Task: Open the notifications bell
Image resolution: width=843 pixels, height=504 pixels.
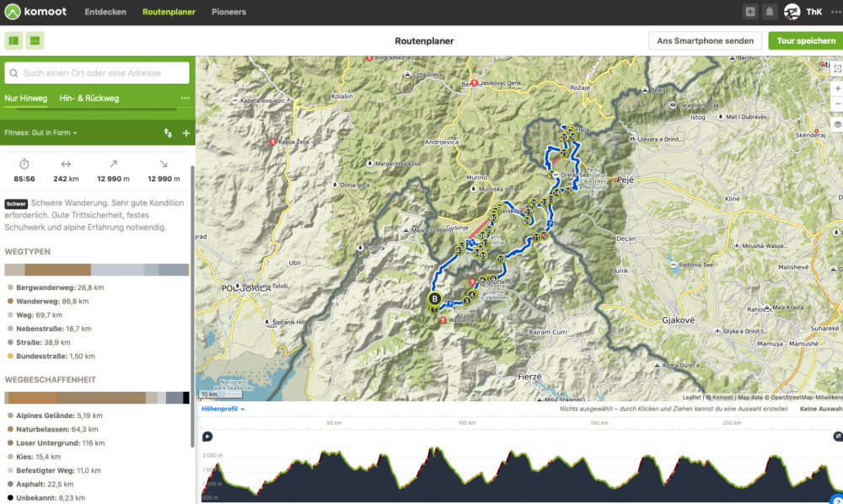Action: pyautogui.click(x=770, y=12)
